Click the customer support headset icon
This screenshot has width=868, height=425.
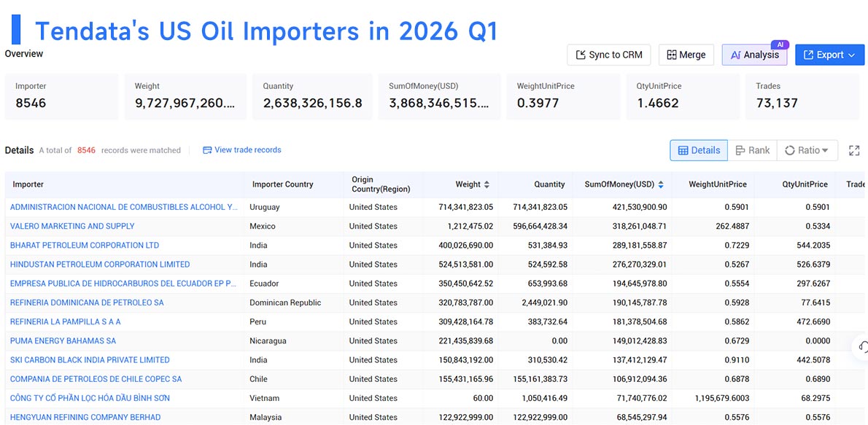(862, 347)
